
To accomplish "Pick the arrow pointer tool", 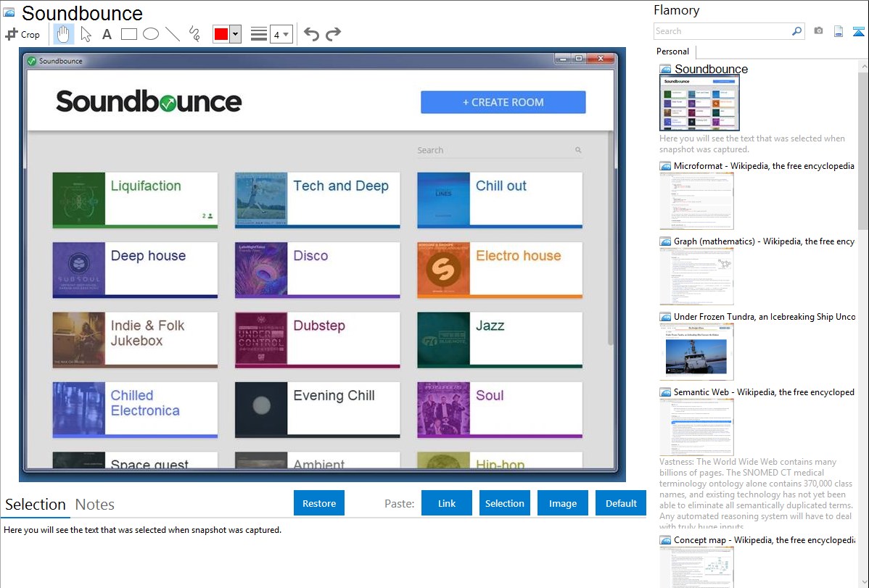I will pos(86,33).
